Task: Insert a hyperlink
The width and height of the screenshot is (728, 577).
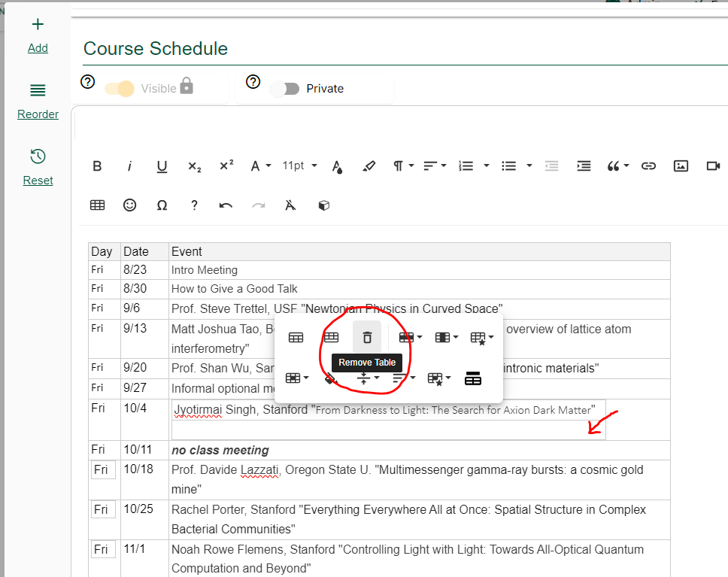Action: pos(648,166)
